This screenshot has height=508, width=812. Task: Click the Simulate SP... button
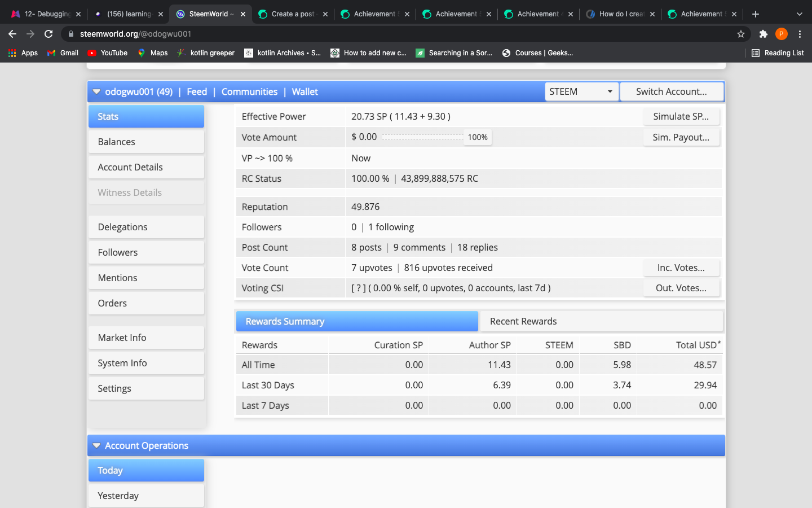(x=681, y=116)
